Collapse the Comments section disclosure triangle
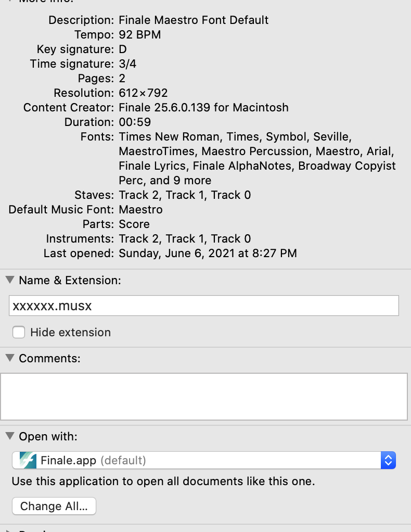This screenshot has width=411, height=532. [x=10, y=358]
